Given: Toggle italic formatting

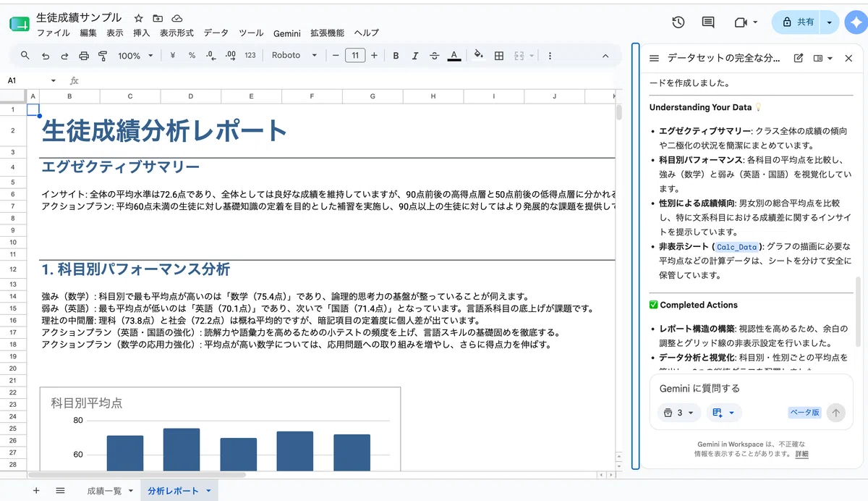Looking at the screenshot, I should click(414, 56).
